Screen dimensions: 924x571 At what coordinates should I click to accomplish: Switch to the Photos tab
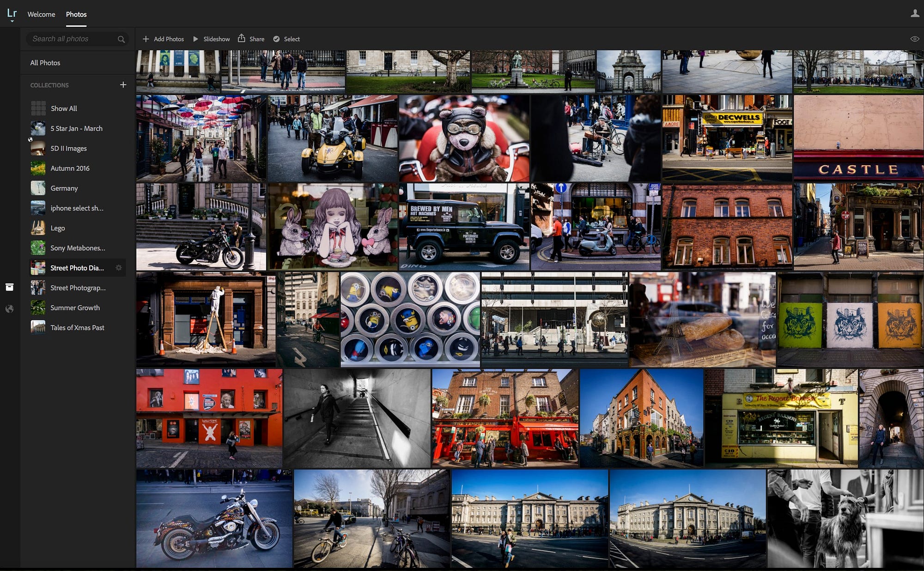click(x=76, y=14)
